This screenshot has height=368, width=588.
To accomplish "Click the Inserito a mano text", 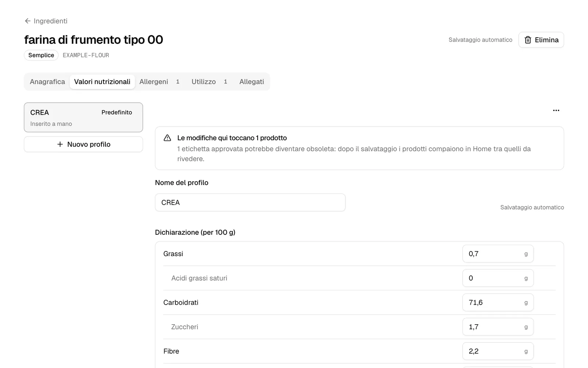I will [x=51, y=124].
